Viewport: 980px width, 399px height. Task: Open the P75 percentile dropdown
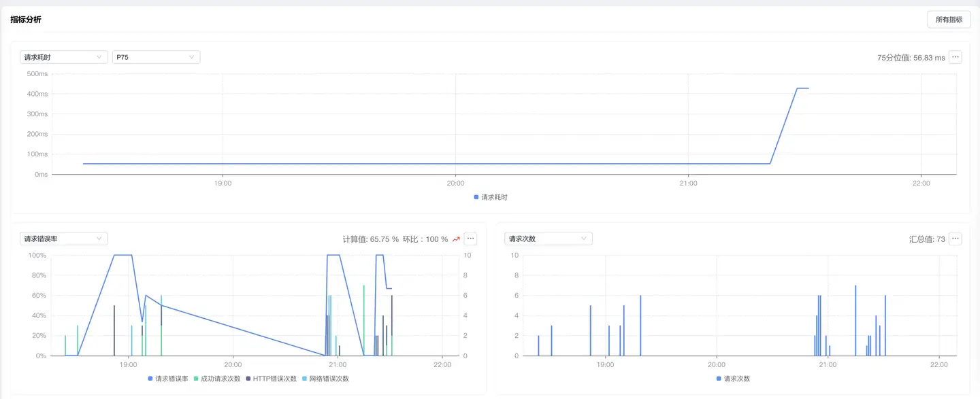point(156,57)
